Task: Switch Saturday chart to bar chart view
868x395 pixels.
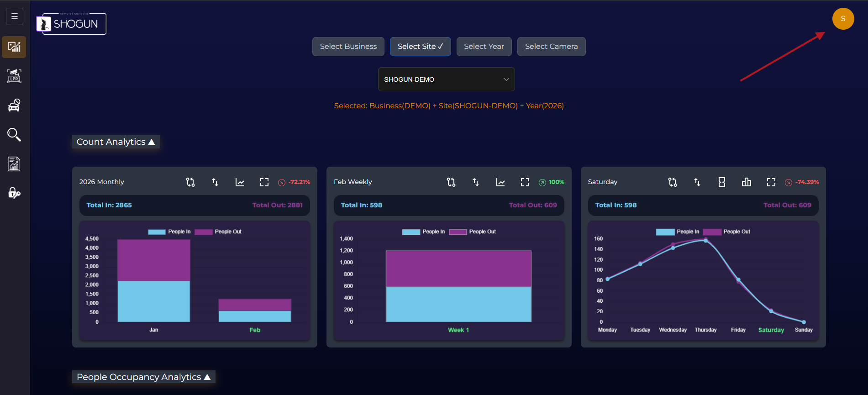Action: point(746,182)
